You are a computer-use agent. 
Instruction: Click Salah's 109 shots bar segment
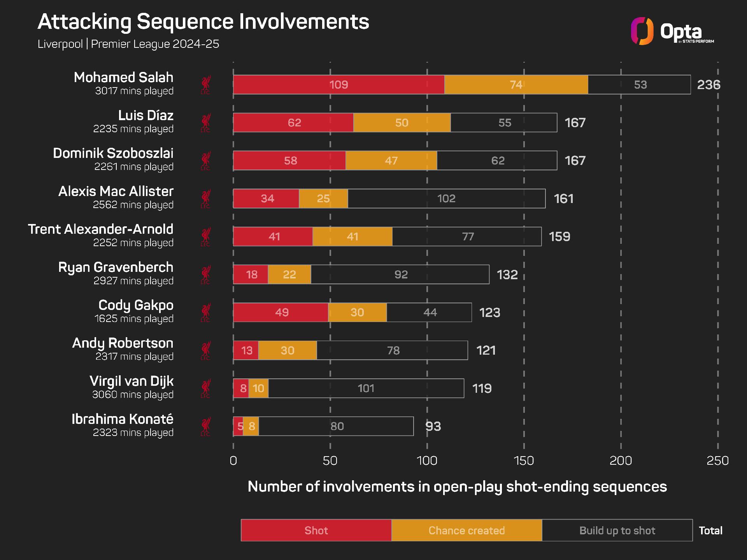pos(339,85)
